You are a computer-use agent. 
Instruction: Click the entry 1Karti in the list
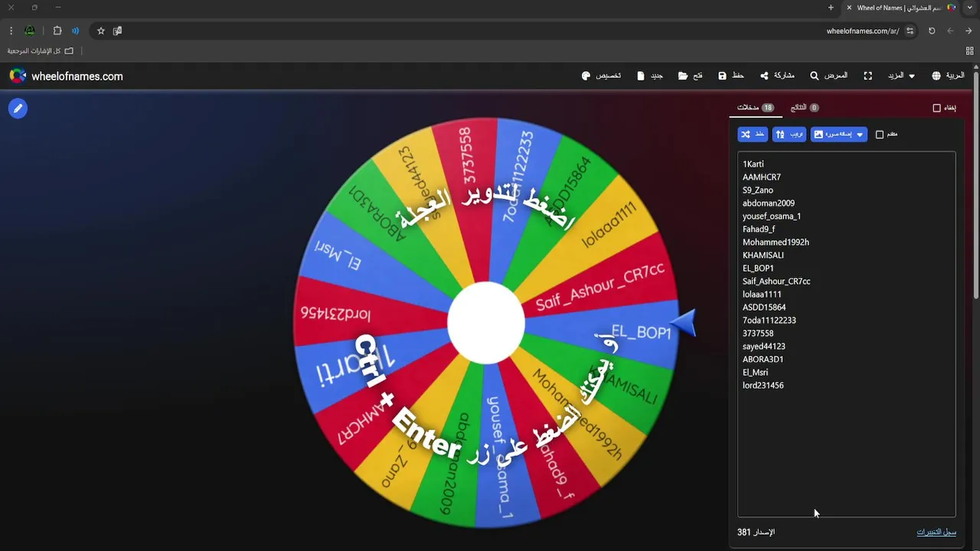tap(753, 164)
